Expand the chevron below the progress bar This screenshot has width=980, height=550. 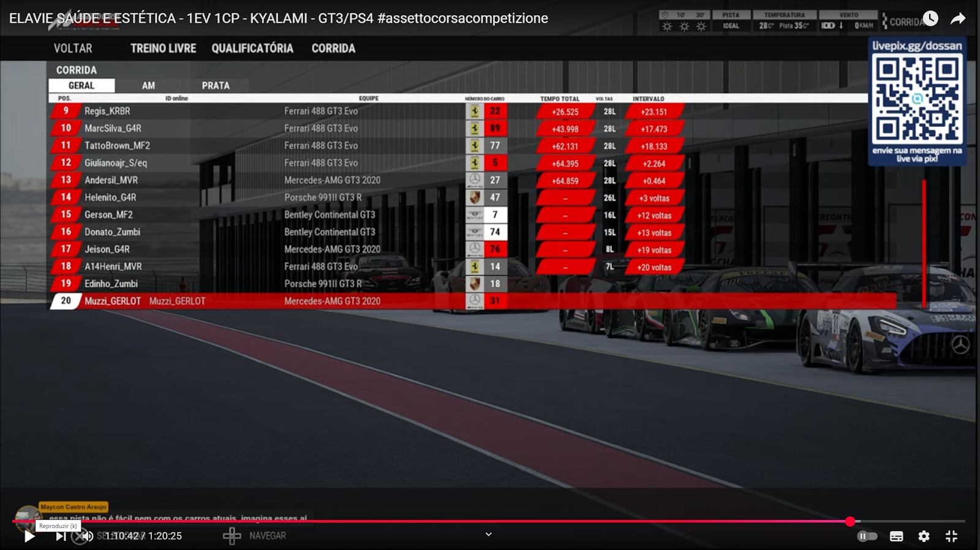coord(489,534)
